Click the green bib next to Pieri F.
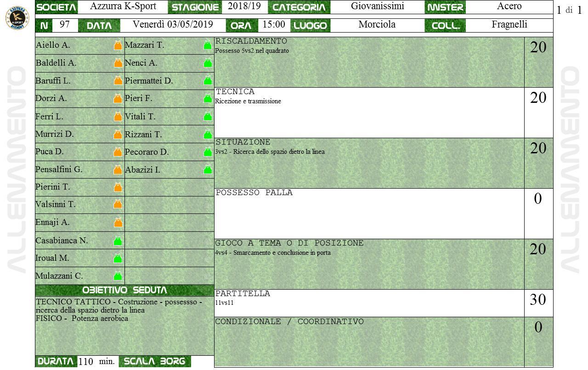 tap(208, 98)
